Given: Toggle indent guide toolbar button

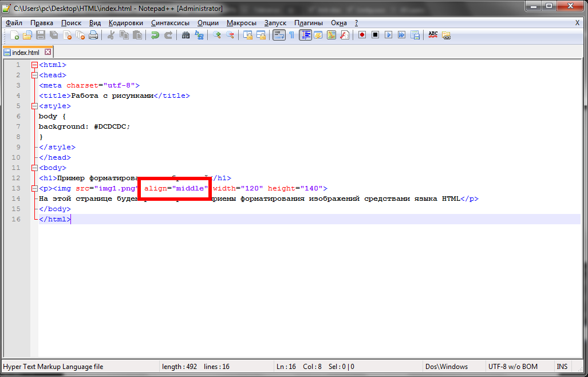Looking at the screenshot, I should click(x=305, y=35).
